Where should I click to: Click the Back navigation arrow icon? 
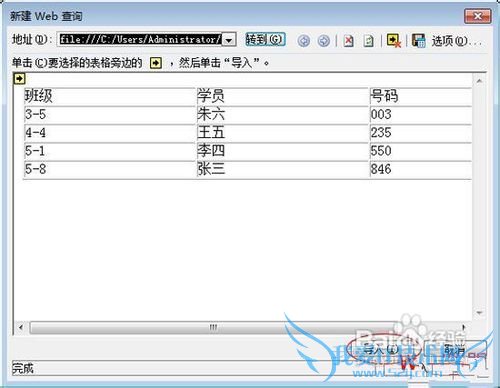pos(303,41)
